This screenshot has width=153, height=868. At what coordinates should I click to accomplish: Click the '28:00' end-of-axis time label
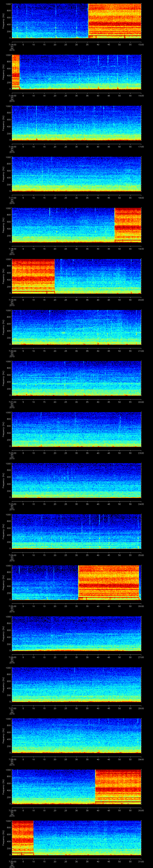click(141, 708)
